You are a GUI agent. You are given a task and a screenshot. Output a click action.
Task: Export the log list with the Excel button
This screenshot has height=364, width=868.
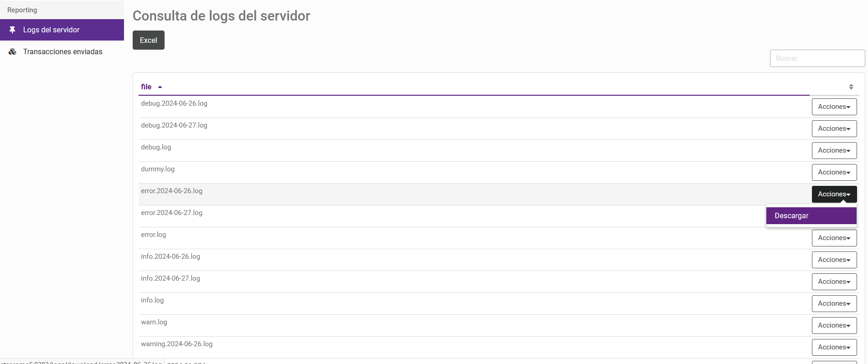tap(148, 40)
